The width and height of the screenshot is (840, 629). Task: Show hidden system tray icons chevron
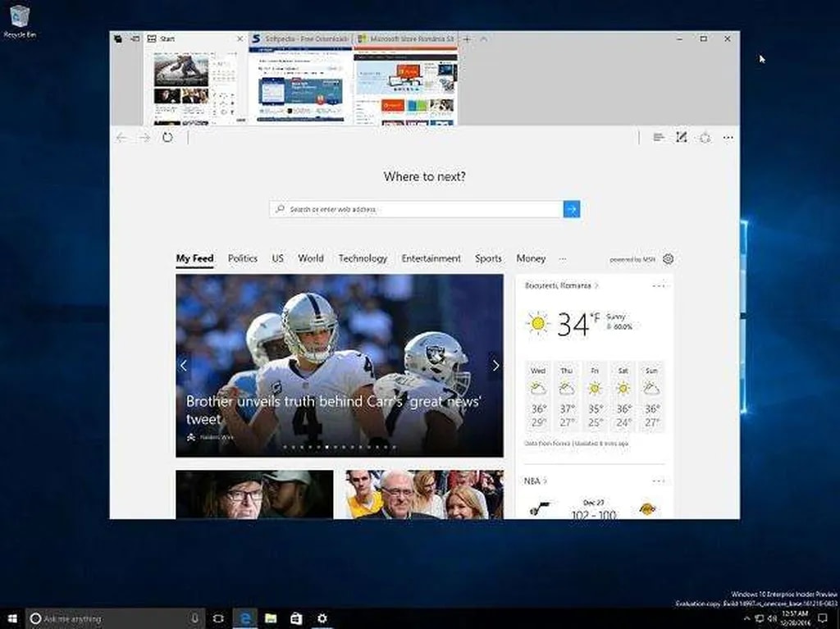coord(746,618)
